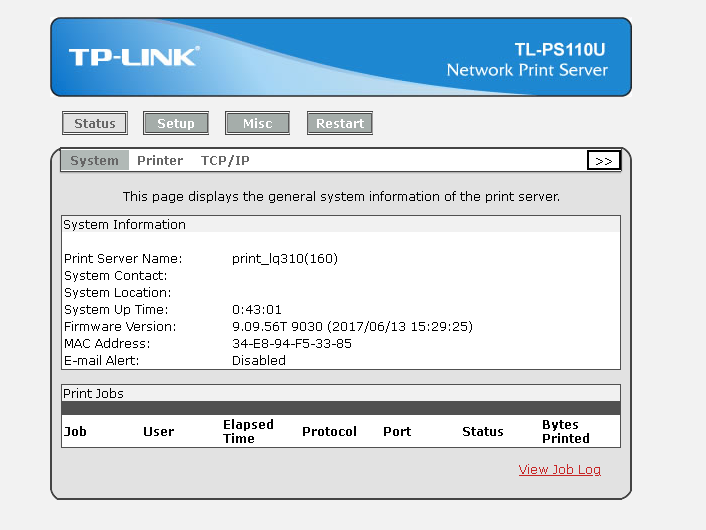Click the Job column header
Viewport: 706px width, 530px height.
[x=75, y=431]
